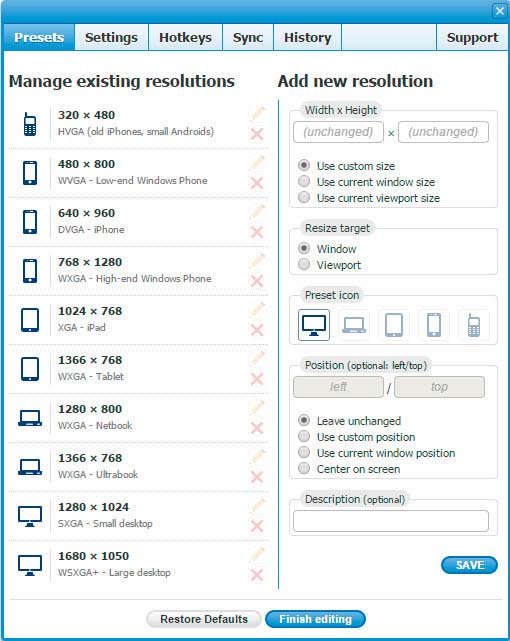Enable Use current window size option
Image resolution: width=510 pixels, height=641 pixels.
304,182
